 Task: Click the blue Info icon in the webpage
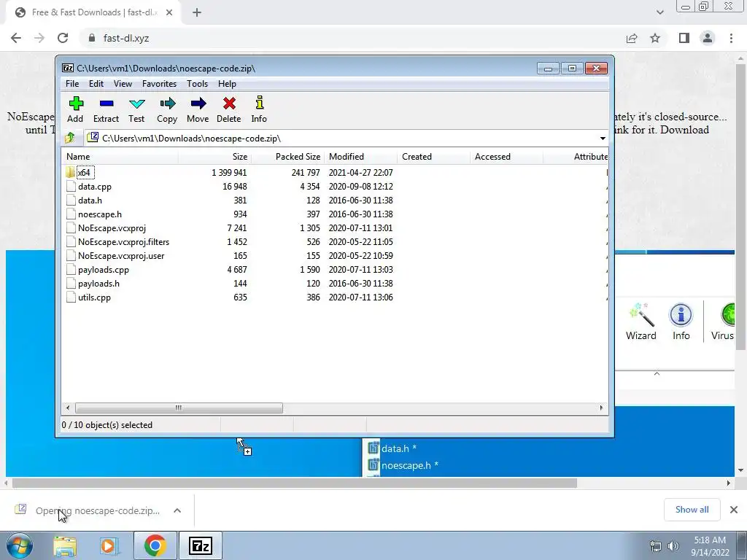pyautogui.click(x=681, y=315)
